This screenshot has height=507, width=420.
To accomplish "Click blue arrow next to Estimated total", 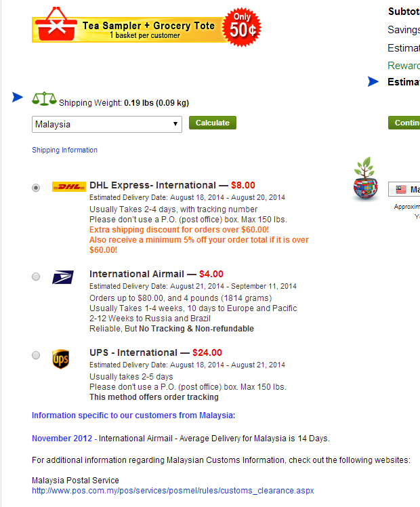I will click(373, 81).
